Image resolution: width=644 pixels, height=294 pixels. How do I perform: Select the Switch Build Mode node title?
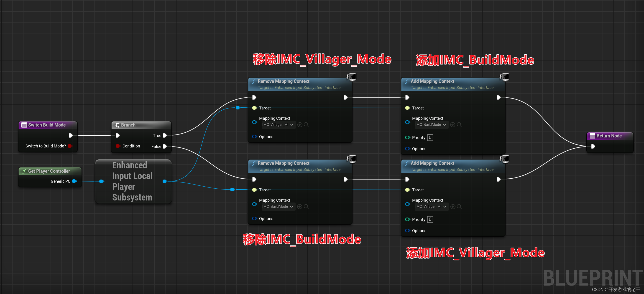47,125
